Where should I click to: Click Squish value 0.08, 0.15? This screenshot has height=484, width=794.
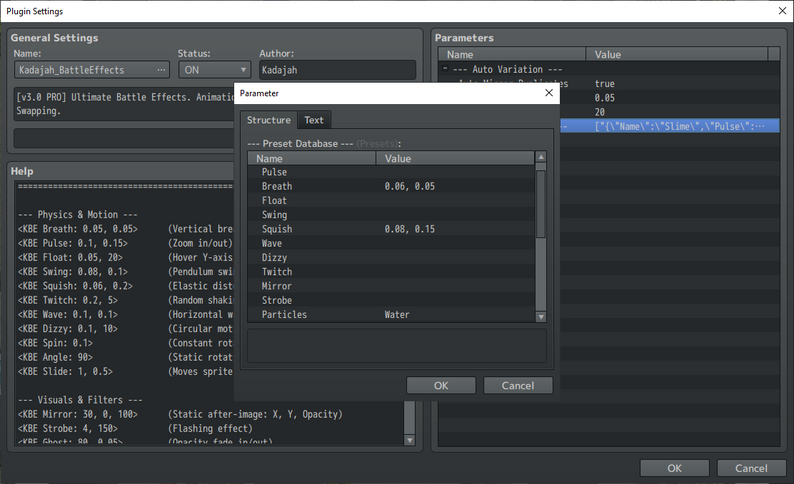pos(409,229)
